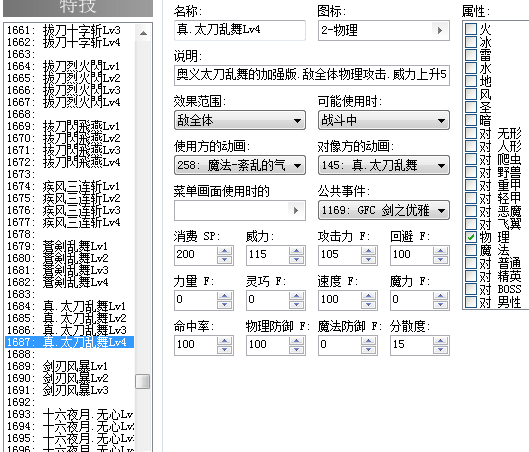Uncheck the 物理 attribute checkbox
The height and width of the screenshot is (452, 529).
[x=471, y=237]
